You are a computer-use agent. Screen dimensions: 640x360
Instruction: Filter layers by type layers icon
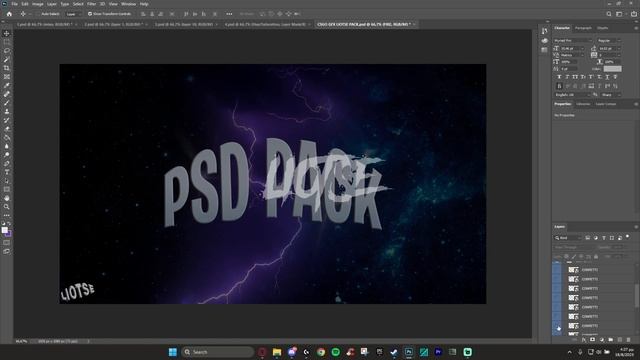coord(604,238)
